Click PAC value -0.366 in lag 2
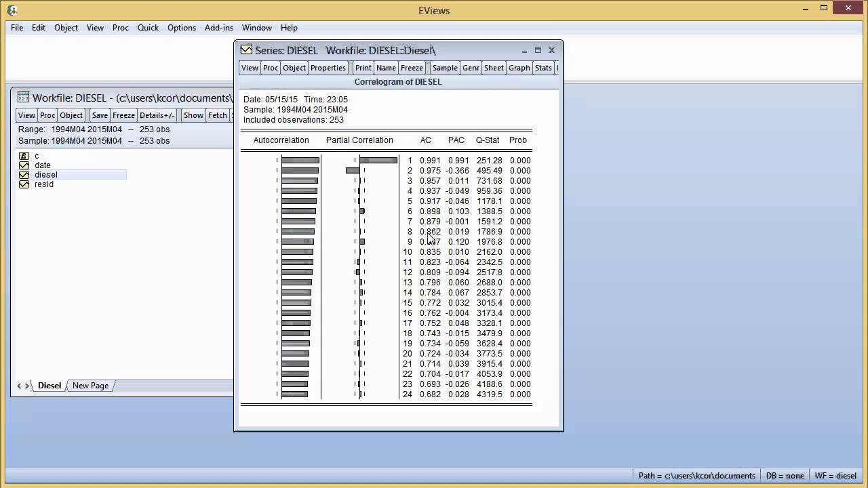The width and height of the screenshot is (868, 488). (456, 171)
